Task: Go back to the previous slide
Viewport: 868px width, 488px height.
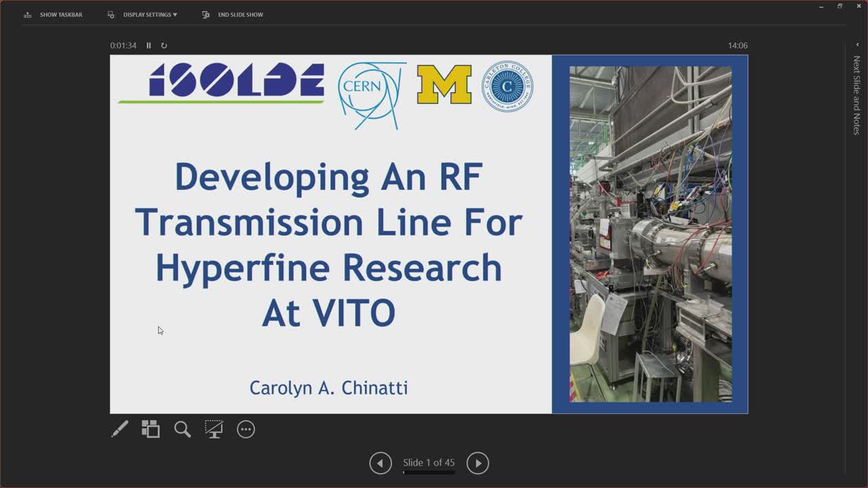Action: coord(380,463)
